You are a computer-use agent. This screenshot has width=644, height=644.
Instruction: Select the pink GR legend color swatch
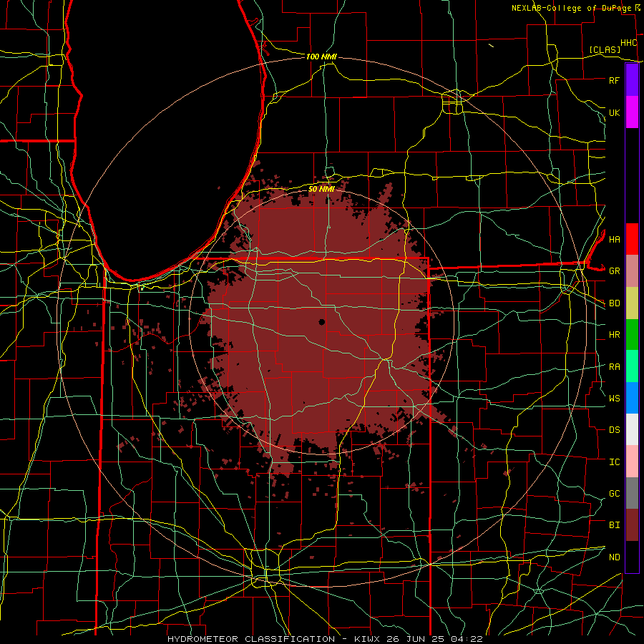[632, 271]
